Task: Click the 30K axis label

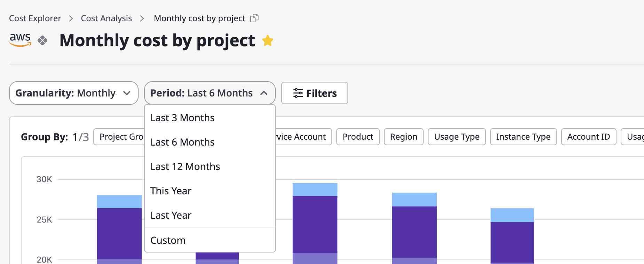Action: [44, 179]
